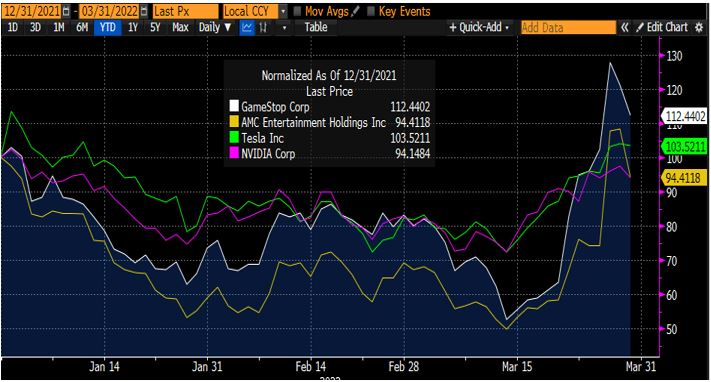Screen dimensions: 711x382
Task: Click the Table view button
Action: [316, 27]
